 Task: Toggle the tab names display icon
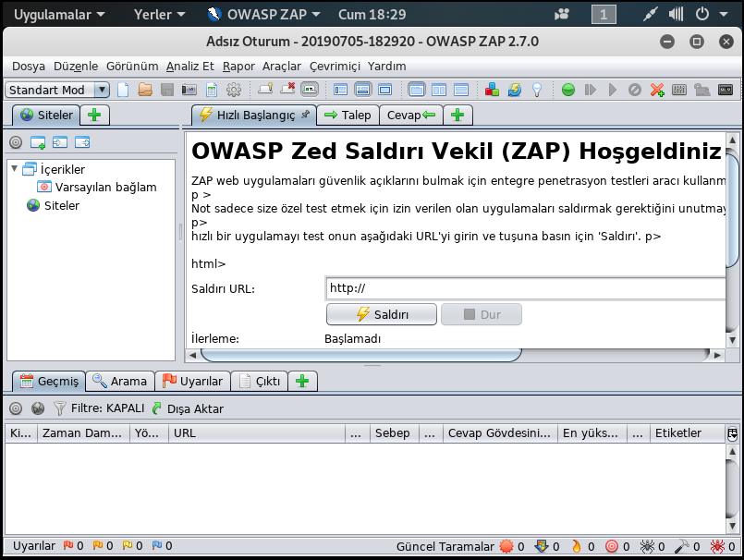pyautogui.click(x=310, y=90)
